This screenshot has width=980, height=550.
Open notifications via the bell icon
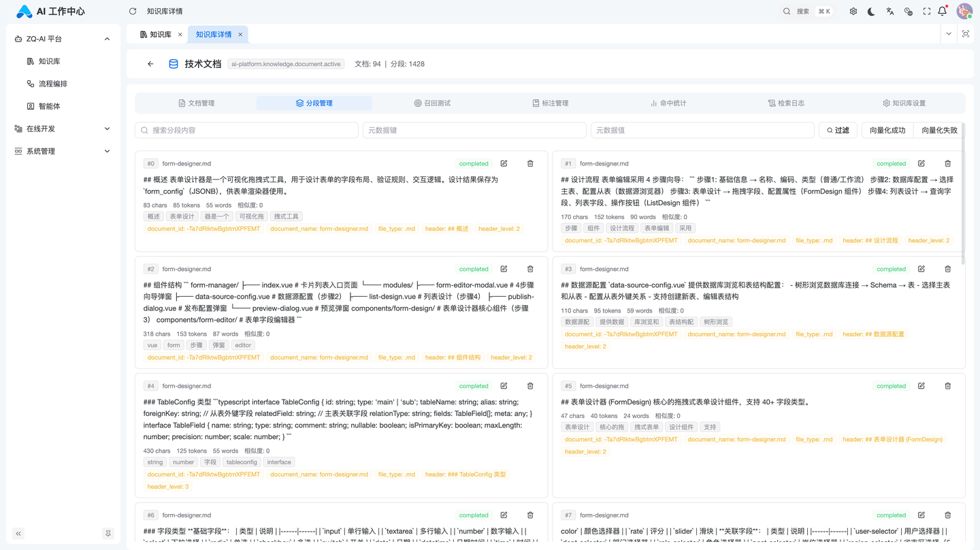(943, 11)
